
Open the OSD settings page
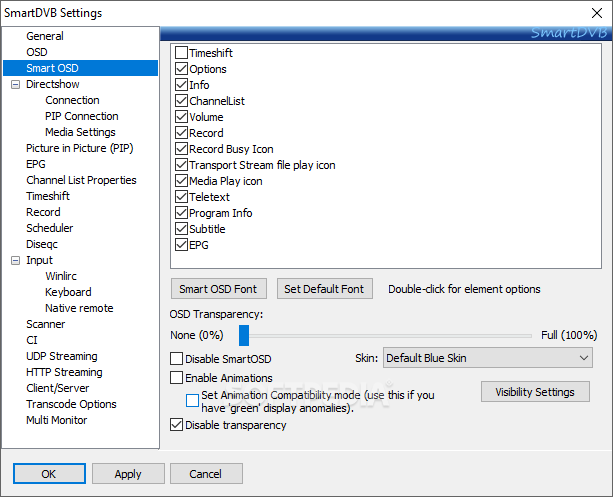click(37, 52)
